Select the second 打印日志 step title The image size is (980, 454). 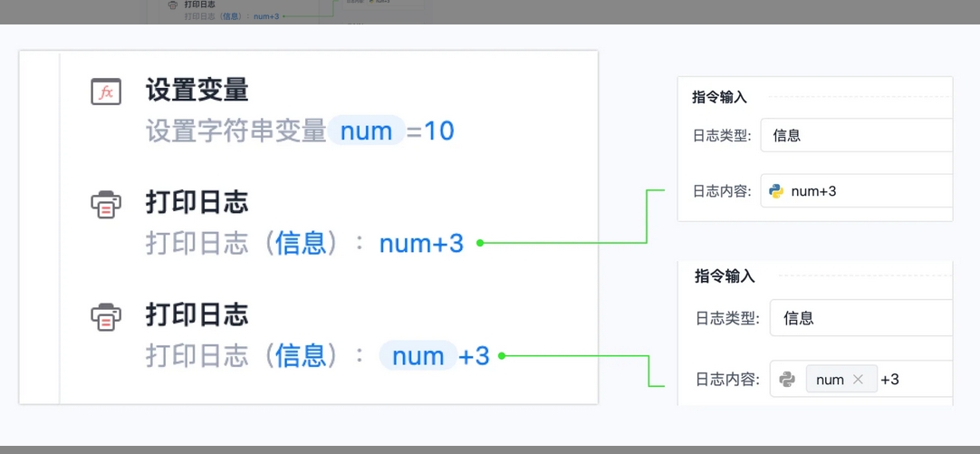coord(197,314)
